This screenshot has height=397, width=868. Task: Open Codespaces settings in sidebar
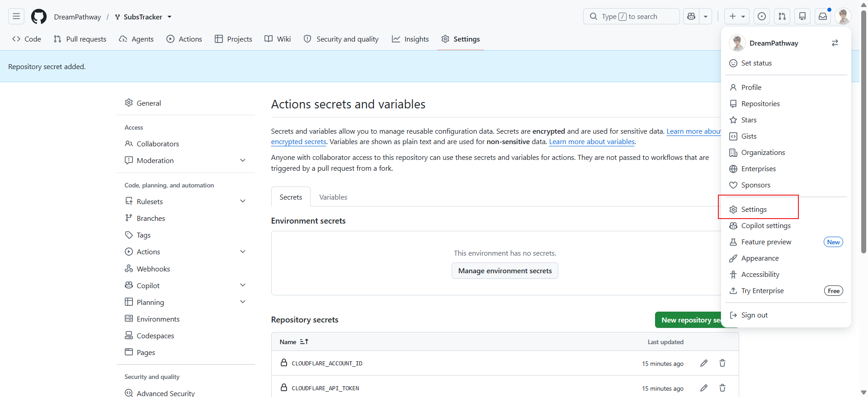[186, 336]
